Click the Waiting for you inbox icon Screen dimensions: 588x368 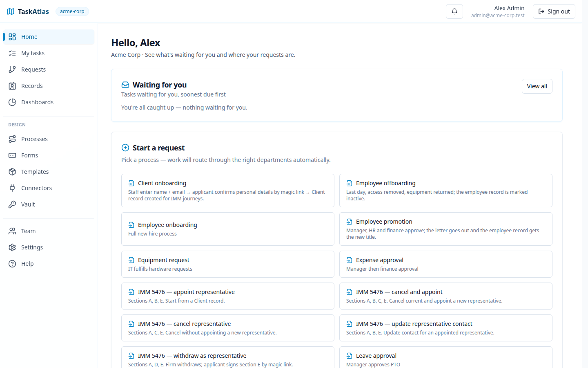point(125,85)
